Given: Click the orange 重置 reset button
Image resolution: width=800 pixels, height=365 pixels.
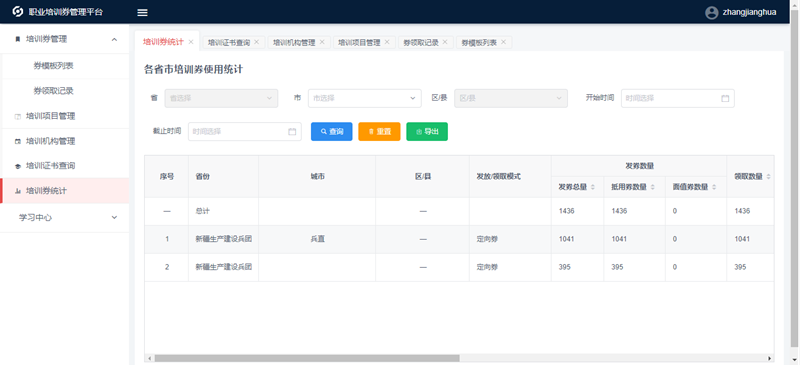Looking at the screenshot, I should pyautogui.click(x=379, y=132).
